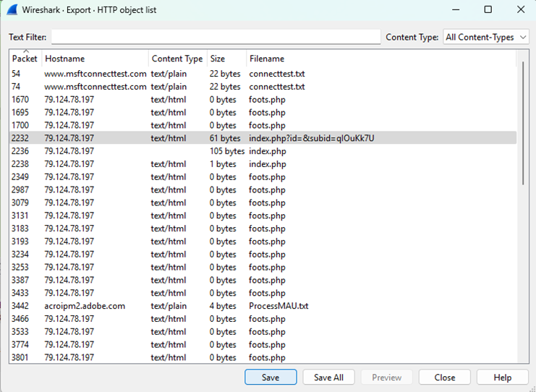Select packet 3253 foots.php row
This screenshot has width=536, height=392.
263,268
